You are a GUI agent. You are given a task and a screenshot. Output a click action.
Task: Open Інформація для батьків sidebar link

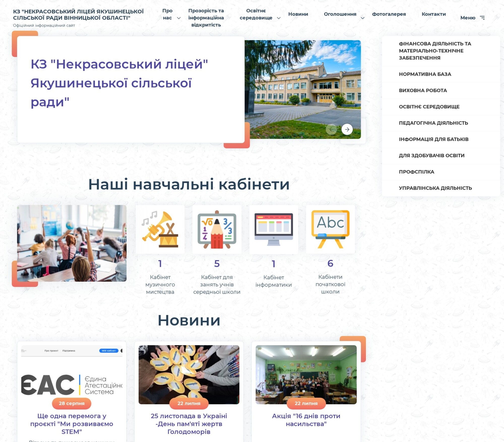(x=433, y=139)
